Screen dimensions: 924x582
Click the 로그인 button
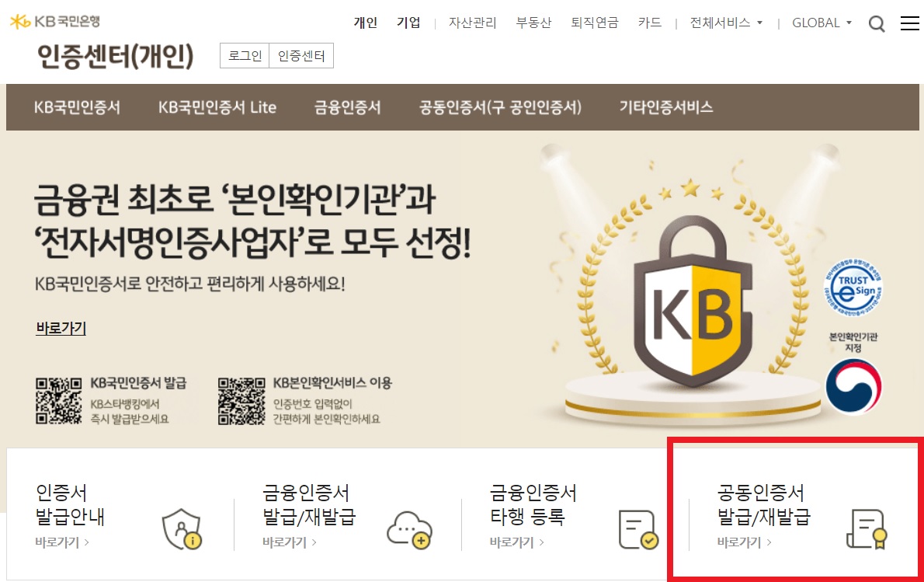(245, 55)
